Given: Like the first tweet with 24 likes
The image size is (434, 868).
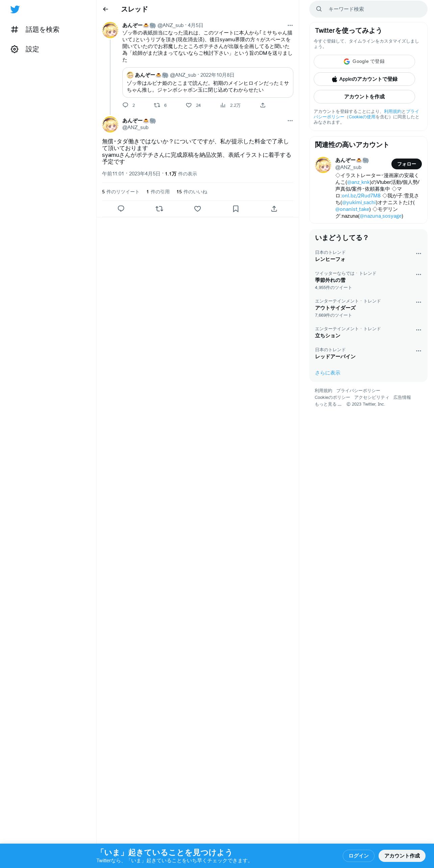Looking at the screenshot, I should point(189,105).
